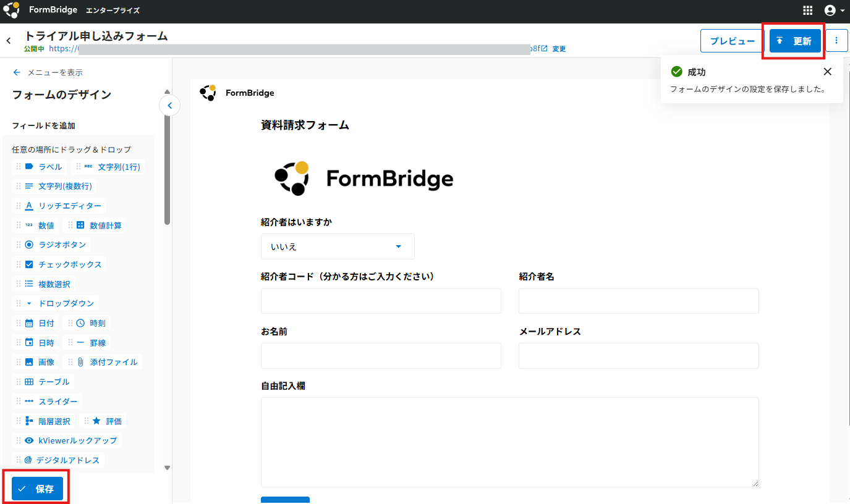Select the 文字列(複数行) field
850x504 pixels.
click(x=54, y=186)
